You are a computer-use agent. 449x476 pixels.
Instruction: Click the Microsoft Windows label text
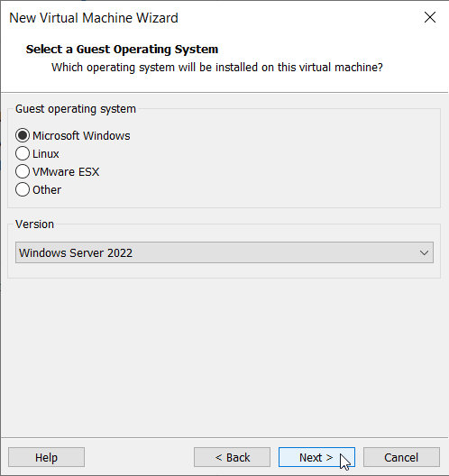[81, 136]
